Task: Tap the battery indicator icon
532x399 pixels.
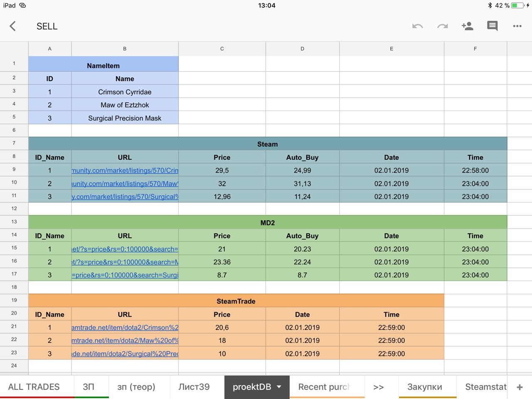Action: coord(517,5)
